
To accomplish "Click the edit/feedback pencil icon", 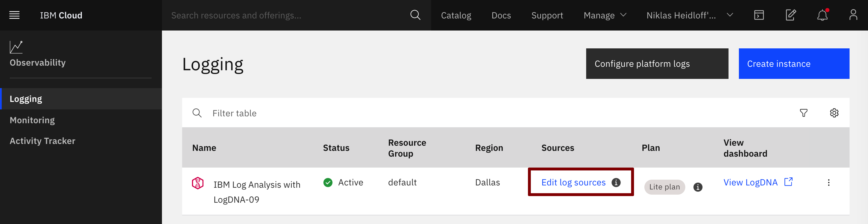I will pos(790,15).
